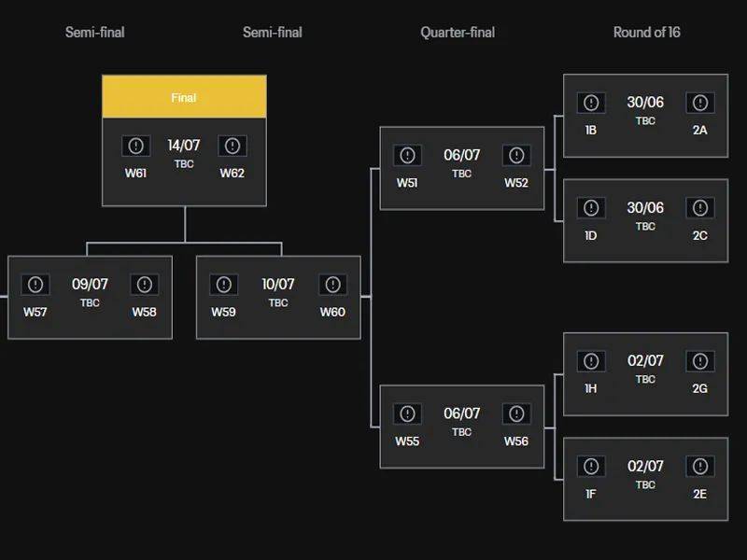This screenshot has height=560, width=747.
Task: Open 1F vs 2E match date 02/07
Action: tap(645, 466)
